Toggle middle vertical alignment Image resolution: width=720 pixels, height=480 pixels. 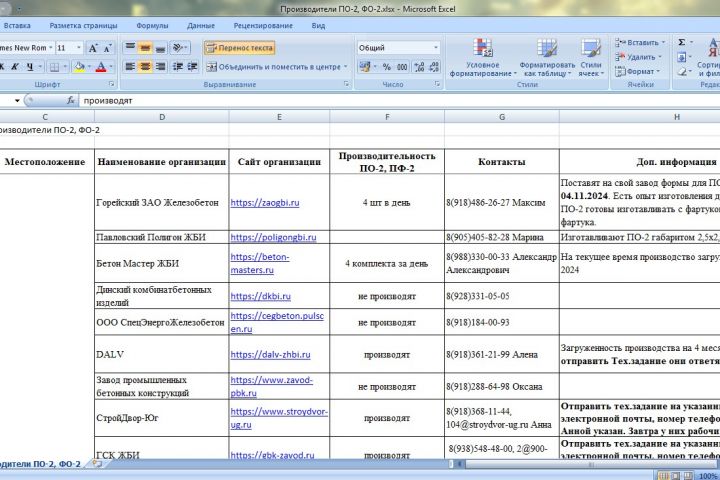point(145,47)
